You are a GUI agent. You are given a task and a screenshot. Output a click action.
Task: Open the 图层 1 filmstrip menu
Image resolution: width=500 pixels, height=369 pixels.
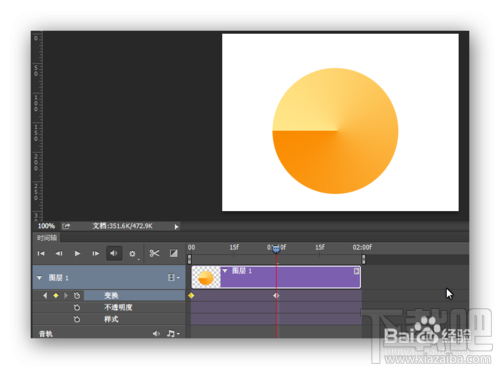point(173,277)
